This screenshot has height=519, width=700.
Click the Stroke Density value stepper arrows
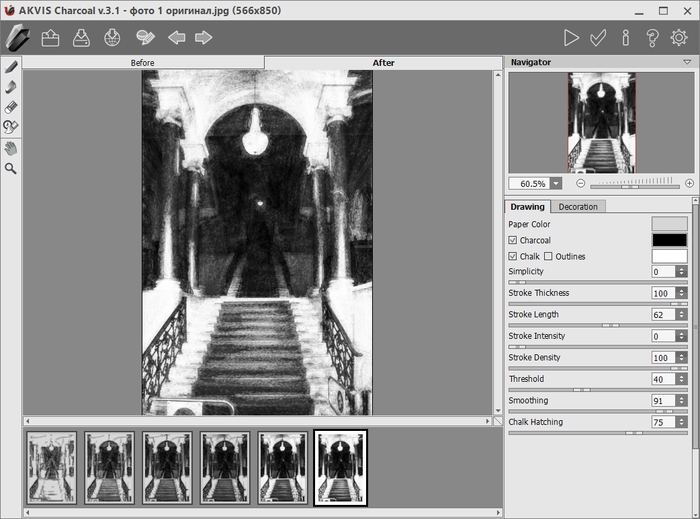point(681,357)
